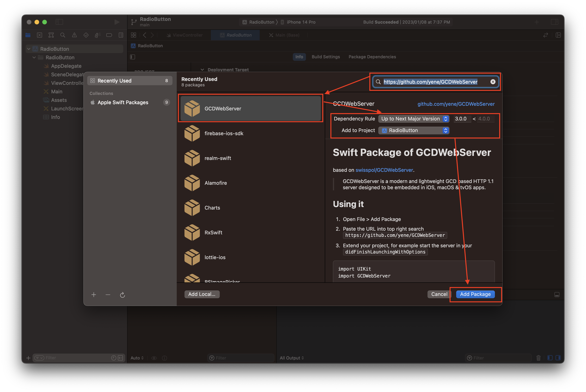
Task: Open the Symbol navigator icon
Action: (x=51, y=35)
